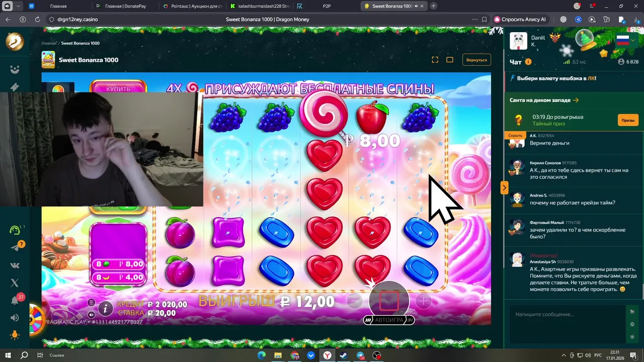Open Windows taskbar search

[24, 355]
